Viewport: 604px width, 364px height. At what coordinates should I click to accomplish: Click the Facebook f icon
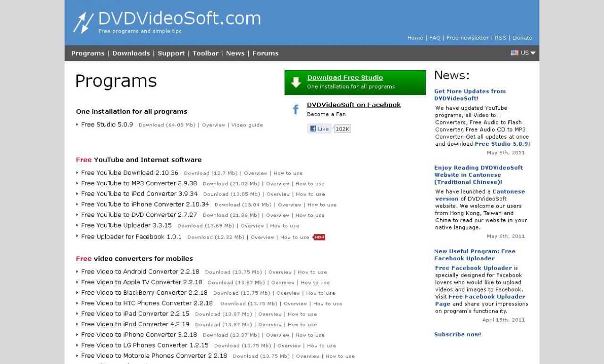(296, 109)
